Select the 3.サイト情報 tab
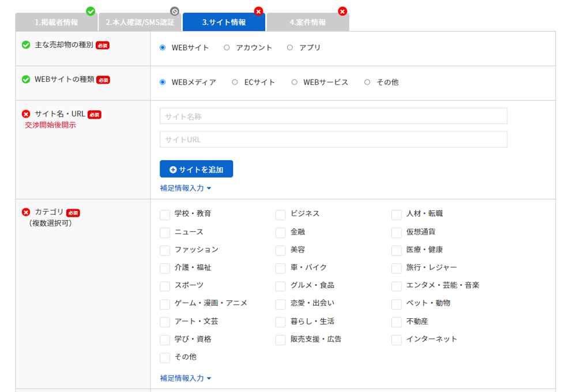 [x=224, y=22]
